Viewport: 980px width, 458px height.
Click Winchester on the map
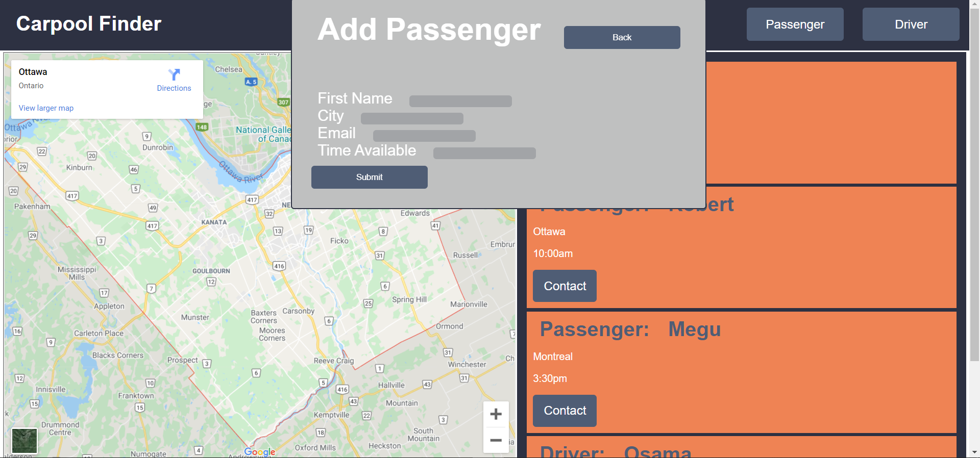coord(467,364)
